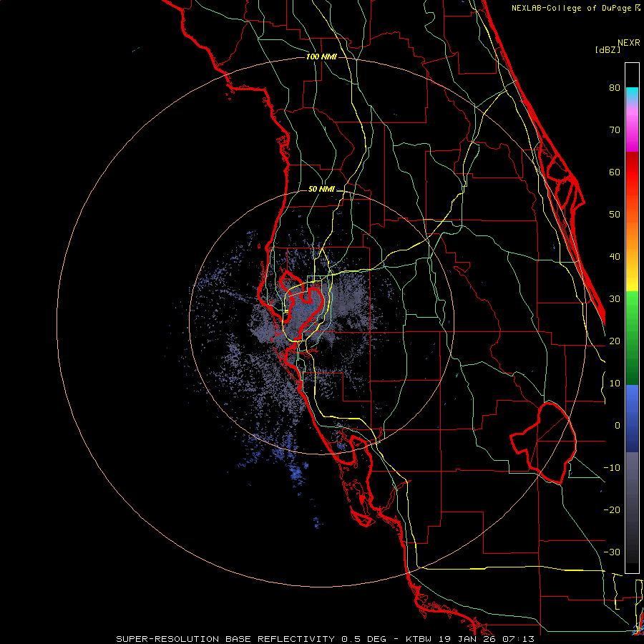Click the 0.5 DEG elevation text
The height and width of the screenshot is (644, 644).
[364, 639]
